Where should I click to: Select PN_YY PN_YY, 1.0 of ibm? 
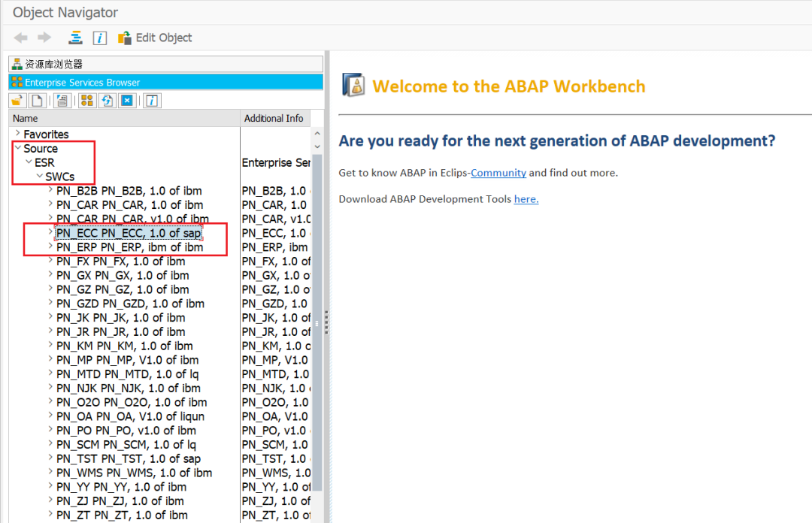(x=121, y=487)
